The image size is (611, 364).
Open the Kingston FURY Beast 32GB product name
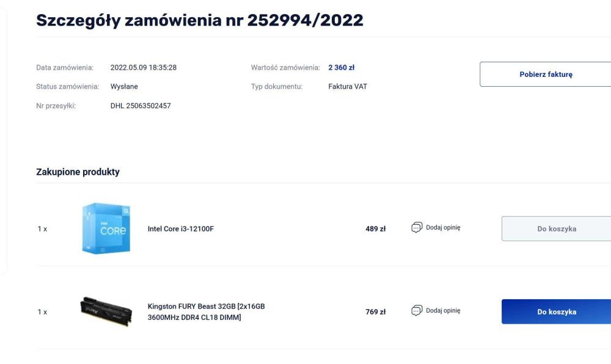tap(206, 311)
